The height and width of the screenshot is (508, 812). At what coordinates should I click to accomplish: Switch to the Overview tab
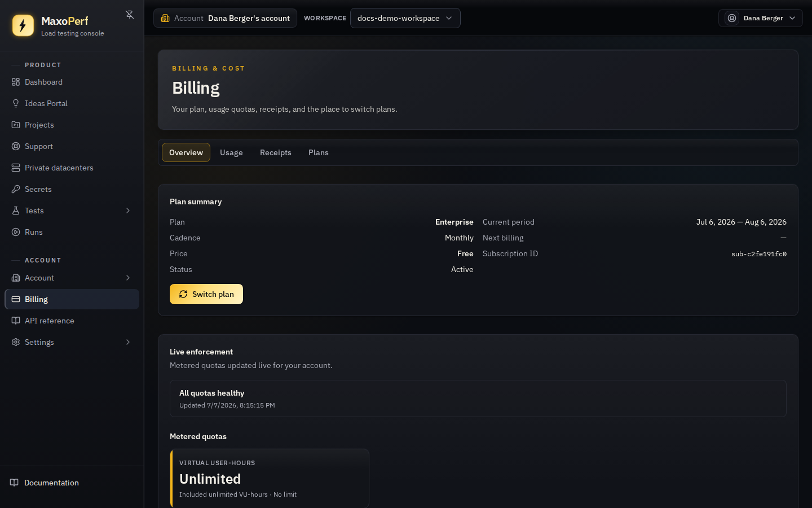(x=186, y=152)
